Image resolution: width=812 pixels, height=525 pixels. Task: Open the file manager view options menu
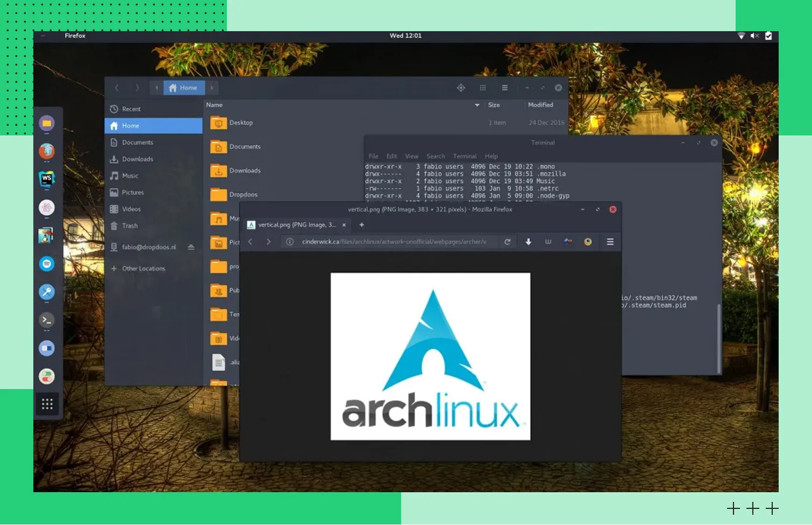click(504, 88)
